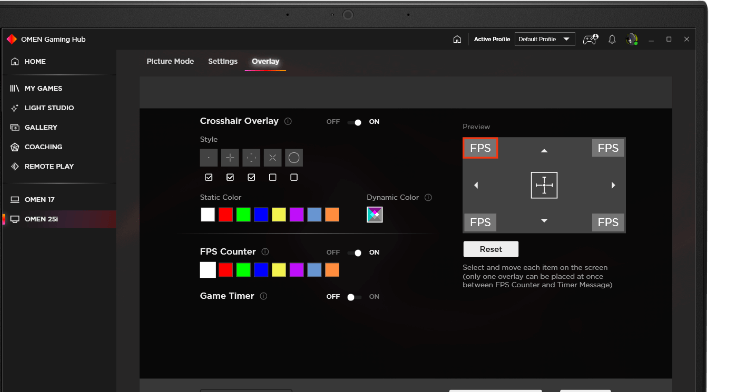Move overlay down with preview down arrow

tap(544, 221)
